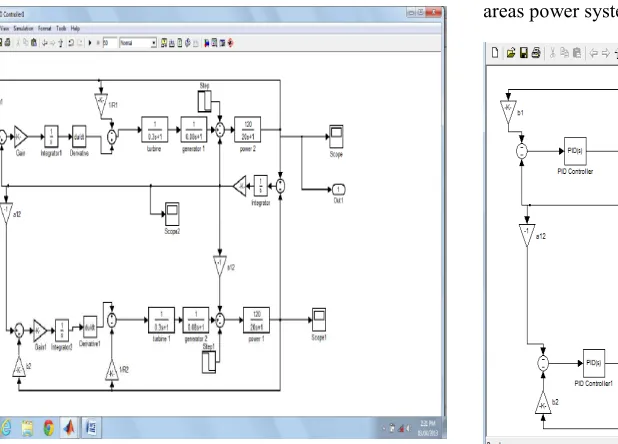Select the b1 gain block in right window
This screenshot has height=444, width=618.
[x=508, y=112]
